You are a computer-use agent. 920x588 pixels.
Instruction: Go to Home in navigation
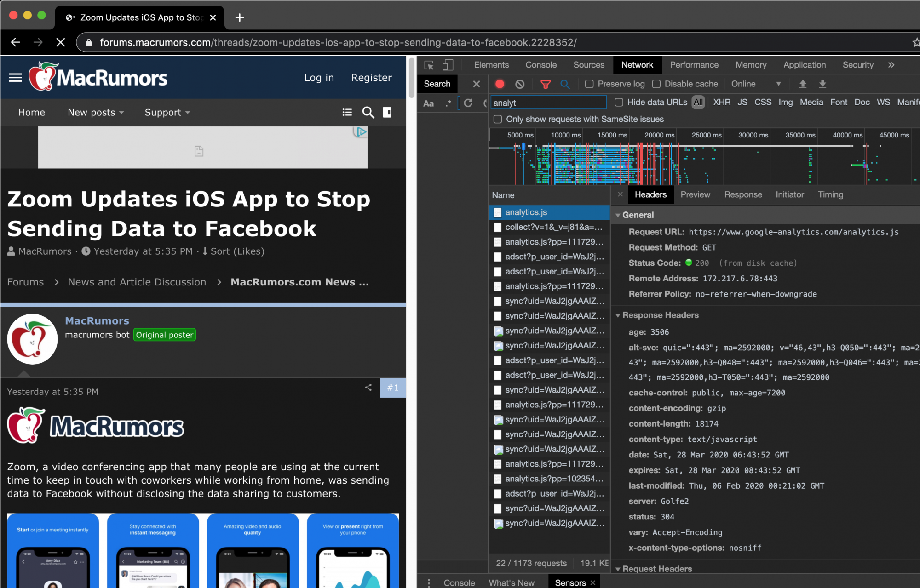[x=32, y=112]
